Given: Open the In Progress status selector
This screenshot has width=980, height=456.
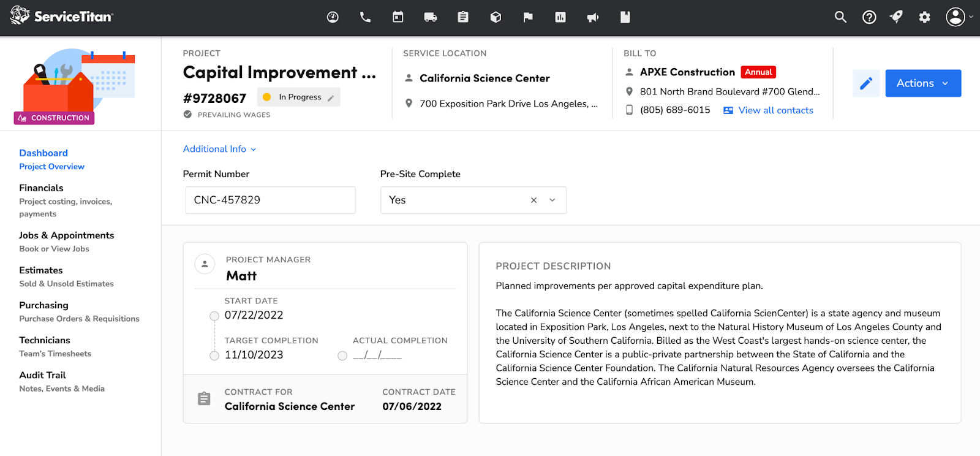Looking at the screenshot, I should coord(300,97).
